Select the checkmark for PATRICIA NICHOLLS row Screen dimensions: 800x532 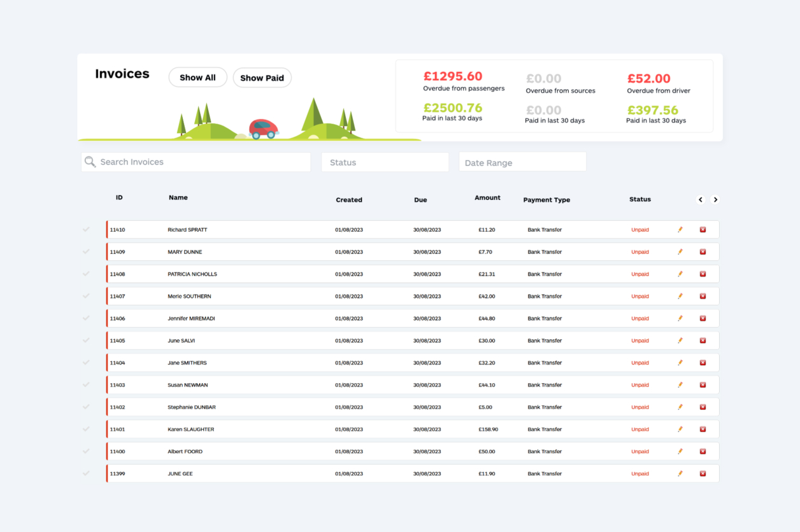point(86,274)
